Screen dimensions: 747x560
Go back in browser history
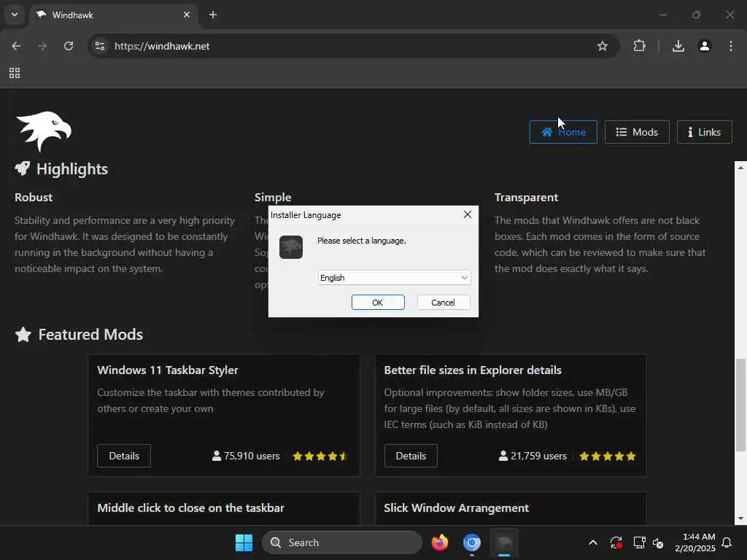pyautogui.click(x=16, y=46)
